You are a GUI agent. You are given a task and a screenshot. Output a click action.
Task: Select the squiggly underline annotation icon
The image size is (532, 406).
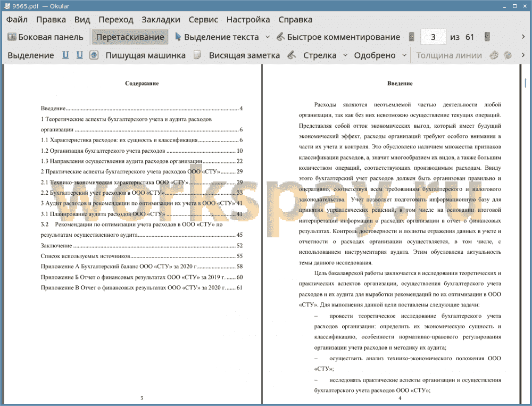(79, 55)
